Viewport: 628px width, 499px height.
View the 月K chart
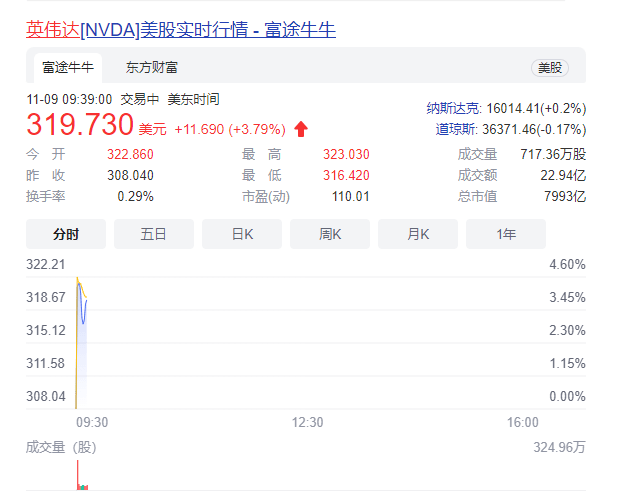(x=418, y=234)
